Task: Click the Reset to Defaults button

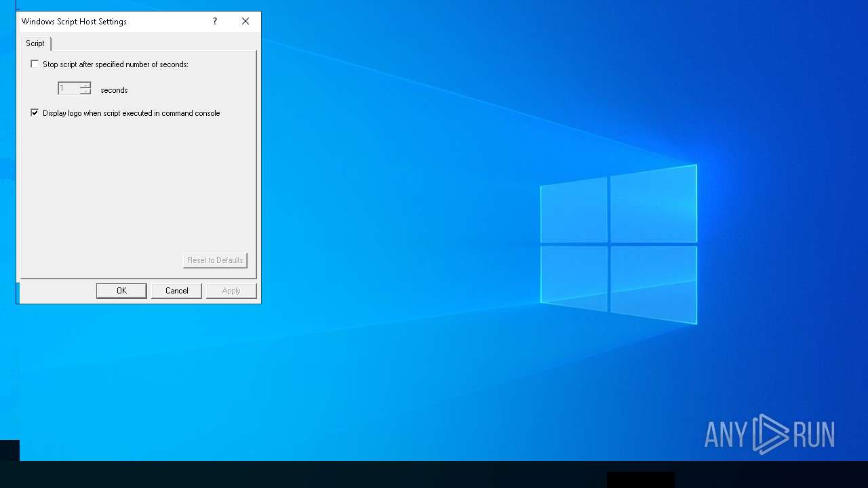Action: click(215, 260)
